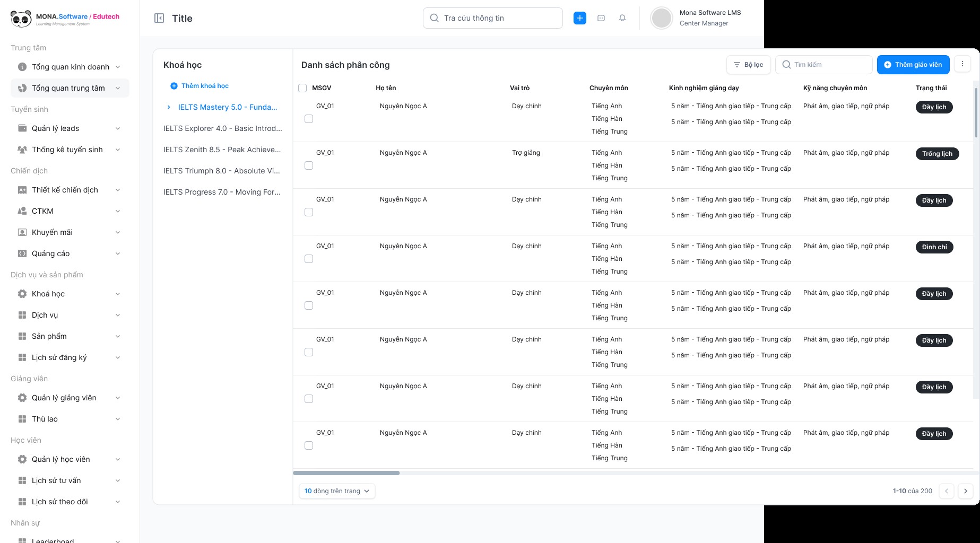Click the Khoá học gear icon in sidebar
980x543 pixels.
(x=22, y=294)
